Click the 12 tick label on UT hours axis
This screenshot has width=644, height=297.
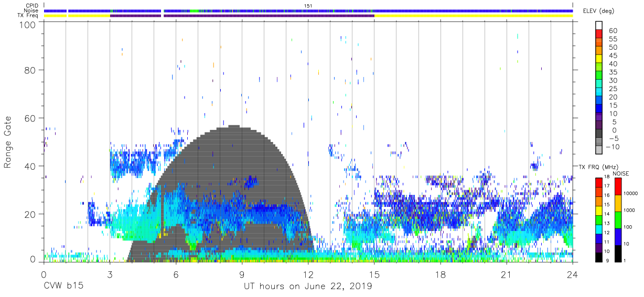coord(308,274)
